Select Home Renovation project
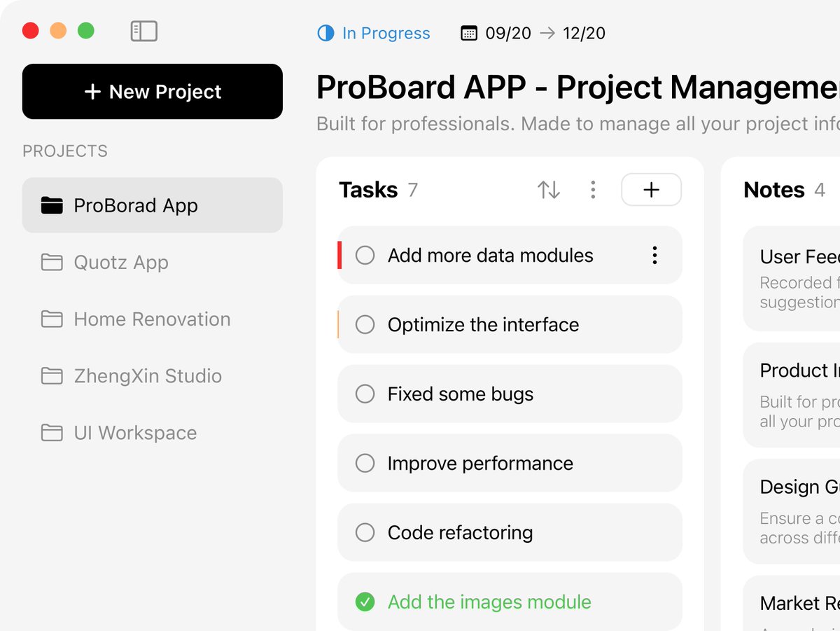 pyautogui.click(x=152, y=319)
